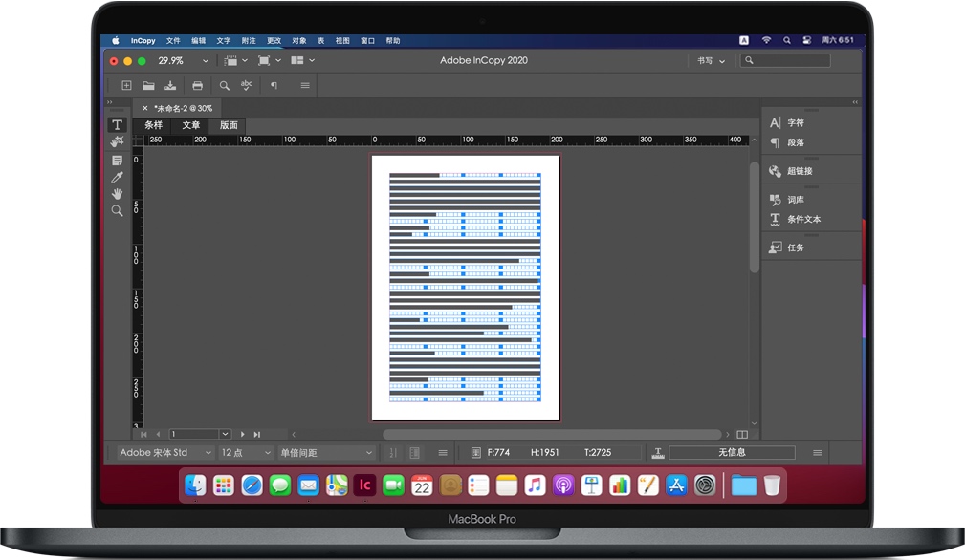Collapse the right panel dock with the chevron
965x560 pixels.
coord(856,102)
